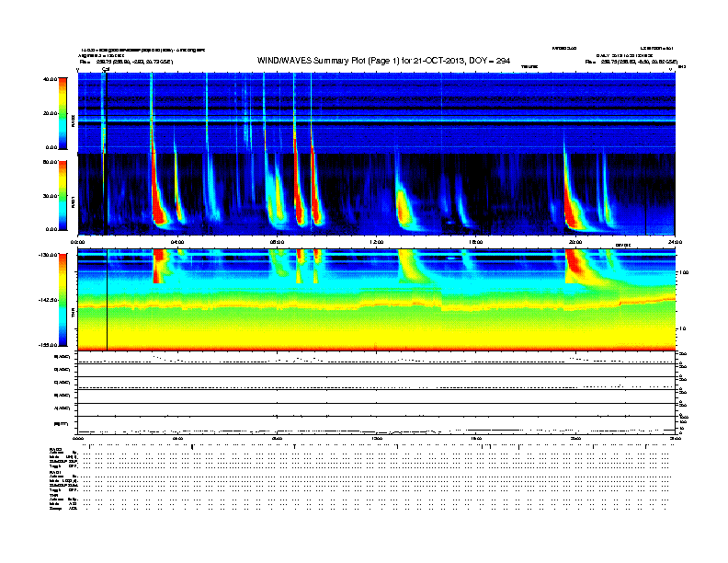Click the RAD2 status block heading at bottom left
Image resolution: width=728 pixels, height=563 pixels.
point(55,449)
